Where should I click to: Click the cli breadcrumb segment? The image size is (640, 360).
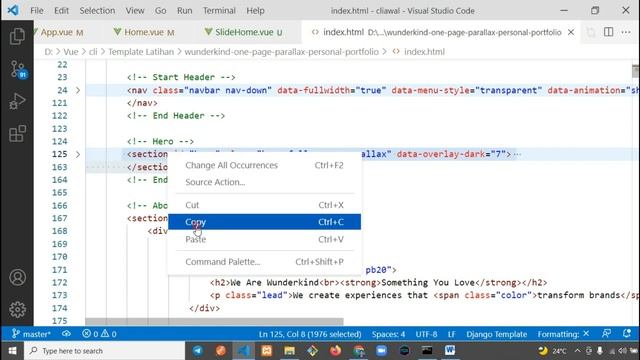(93, 52)
